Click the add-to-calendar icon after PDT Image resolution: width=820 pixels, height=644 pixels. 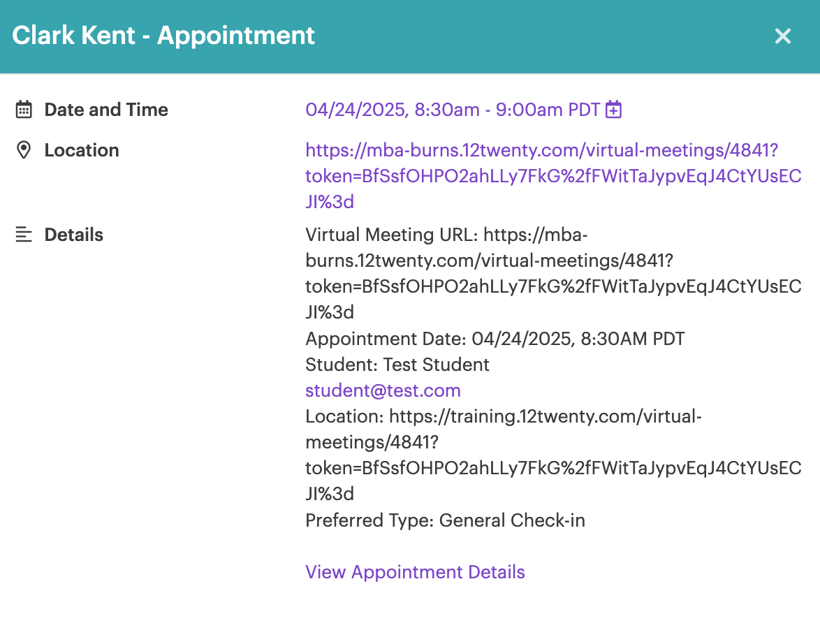613,110
